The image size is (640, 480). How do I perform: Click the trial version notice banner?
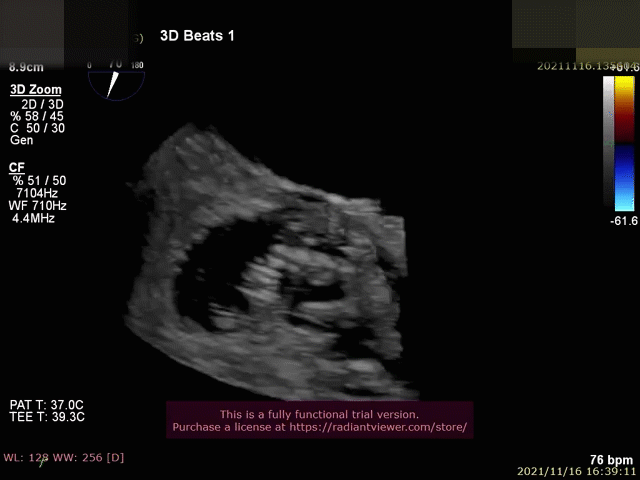(319, 414)
